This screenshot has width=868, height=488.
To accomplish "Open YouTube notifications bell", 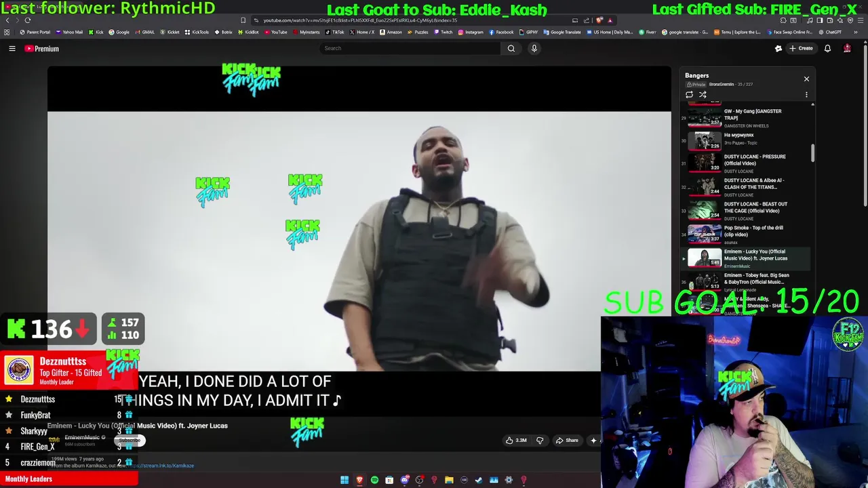I will [827, 48].
